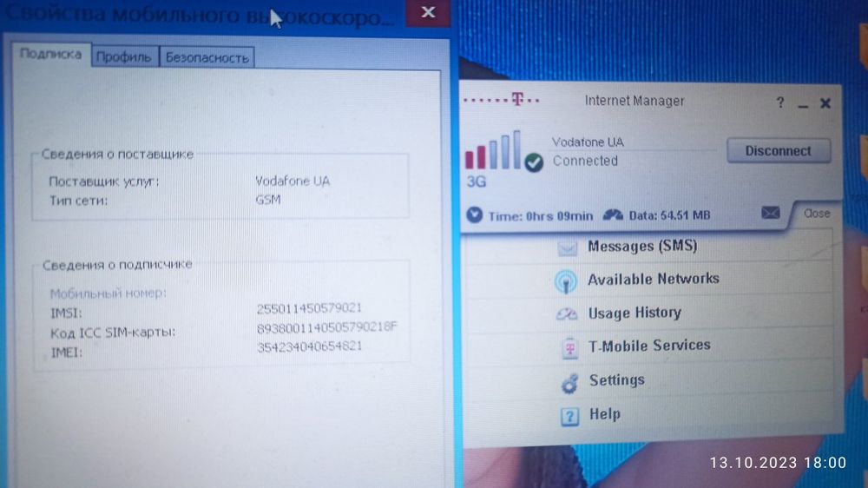The width and height of the screenshot is (868, 488).
Task: Click the 3G network type label
Action: [476, 181]
